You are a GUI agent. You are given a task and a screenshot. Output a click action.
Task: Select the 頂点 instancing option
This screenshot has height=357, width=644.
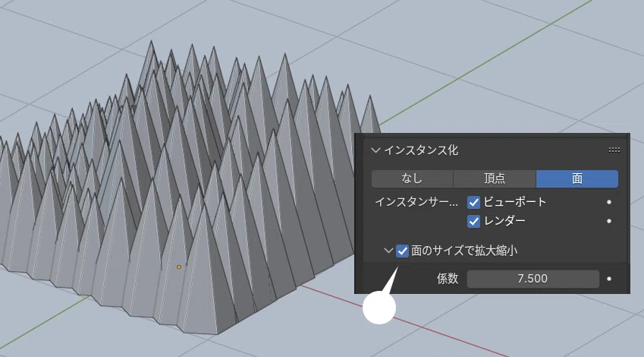pyautogui.click(x=495, y=178)
